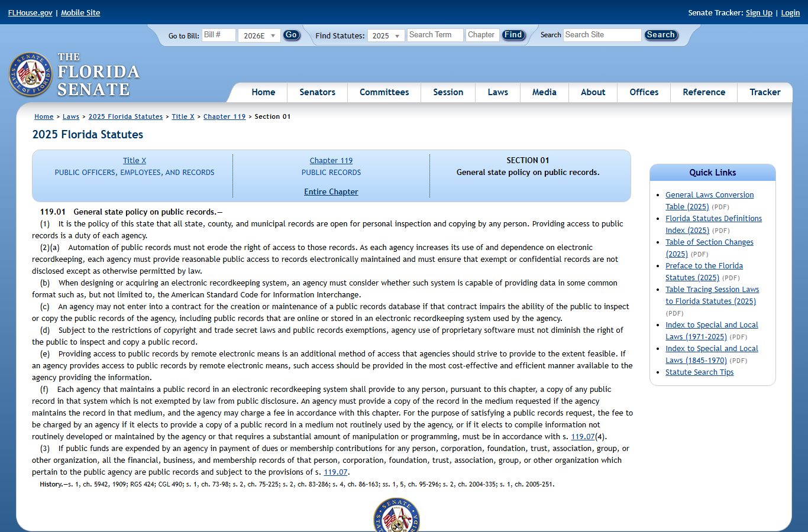
Task: Click the Go button for bill lookup
Action: tap(291, 35)
